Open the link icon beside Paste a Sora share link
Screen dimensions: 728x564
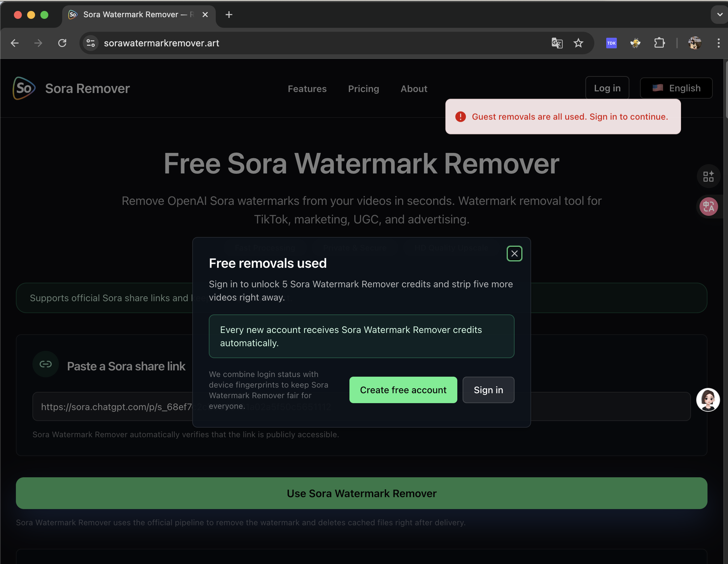[45, 364]
